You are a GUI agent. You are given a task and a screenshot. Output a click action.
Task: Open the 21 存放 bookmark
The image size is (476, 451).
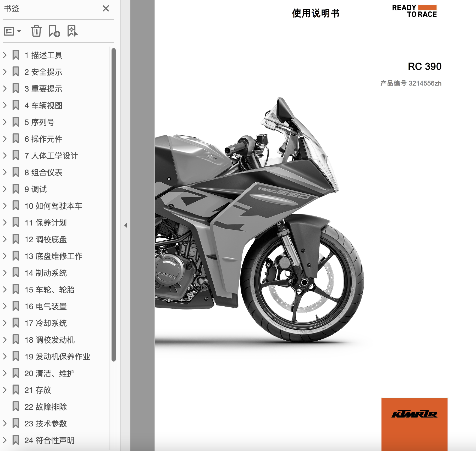(x=38, y=390)
